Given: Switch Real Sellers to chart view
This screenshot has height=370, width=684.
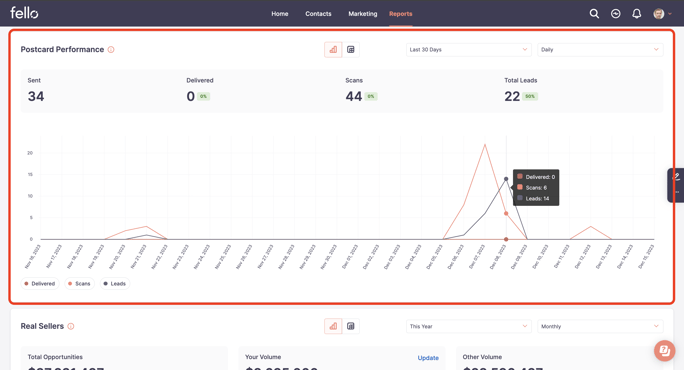Looking at the screenshot, I should click(x=333, y=326).
